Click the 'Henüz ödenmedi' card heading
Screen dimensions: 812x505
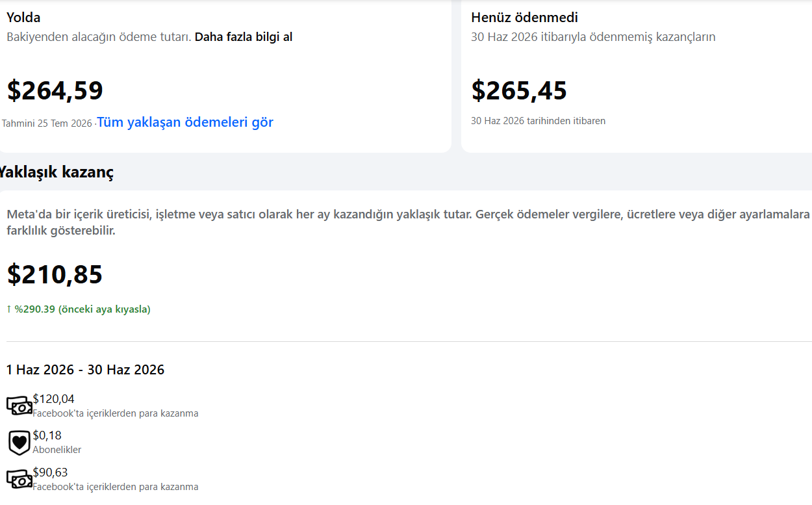click(524, 18)
